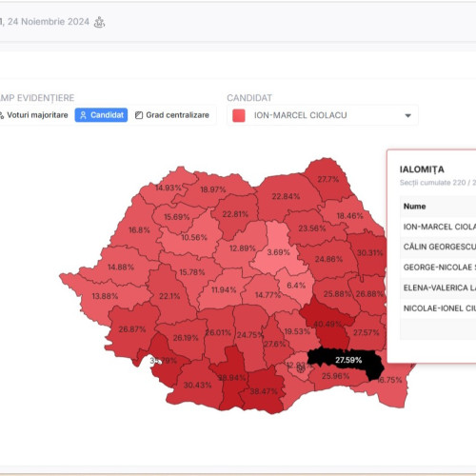Select the Grad centralizare option

click(172, 115)
